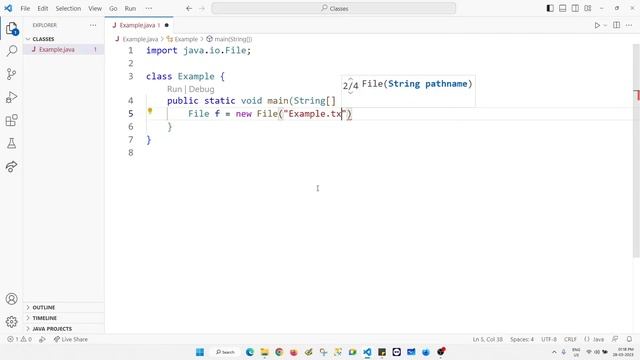The height and width of the screenshot is (360, 640).
Task: Split the editor right
Action: coord(617,25)
